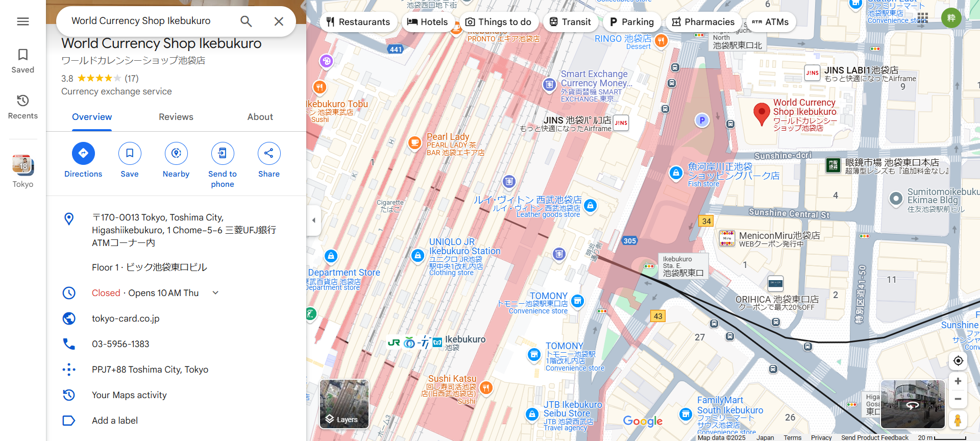Search Nearby places
The height and width of the screenshot is (441, 980).
176,160
